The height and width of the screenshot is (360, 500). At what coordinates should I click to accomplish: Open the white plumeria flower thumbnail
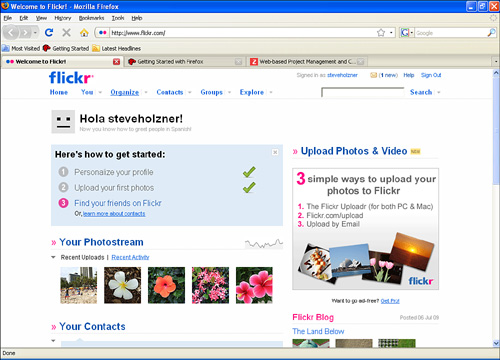click(122, 285)
